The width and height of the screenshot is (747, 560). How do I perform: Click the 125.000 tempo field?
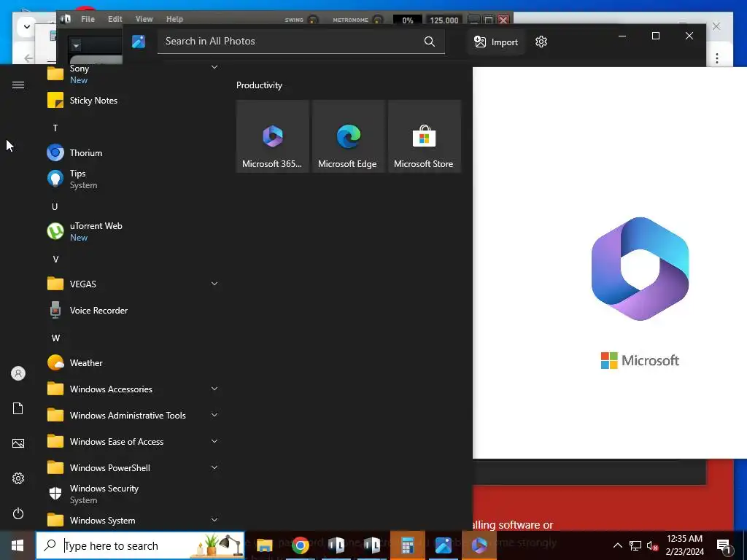[x=444, y=20]
